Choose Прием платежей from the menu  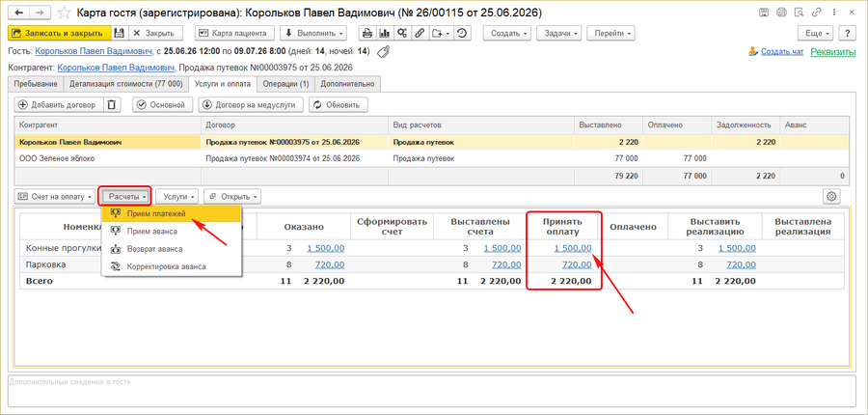172,213
